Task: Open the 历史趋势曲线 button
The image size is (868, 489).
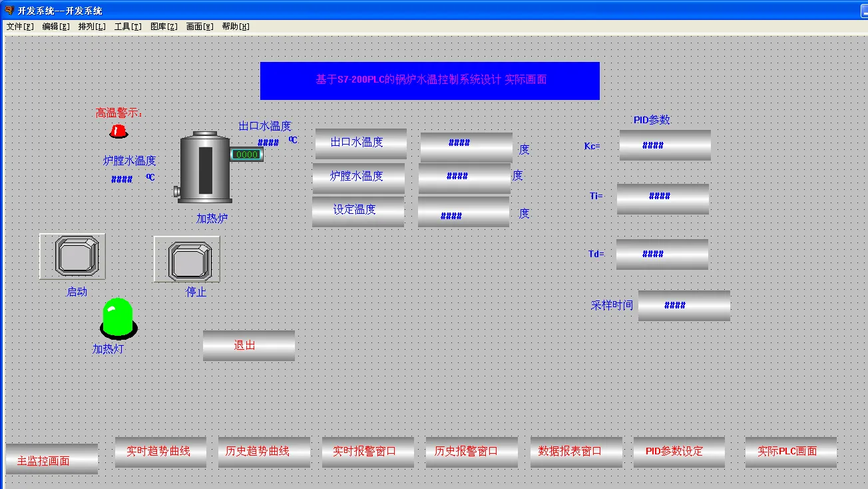Action: [264, 452]
